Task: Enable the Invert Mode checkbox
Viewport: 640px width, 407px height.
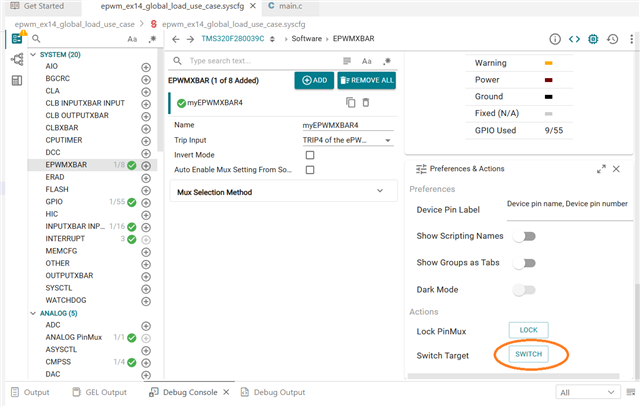Action: pyautogui.click(x=310, y=155)
